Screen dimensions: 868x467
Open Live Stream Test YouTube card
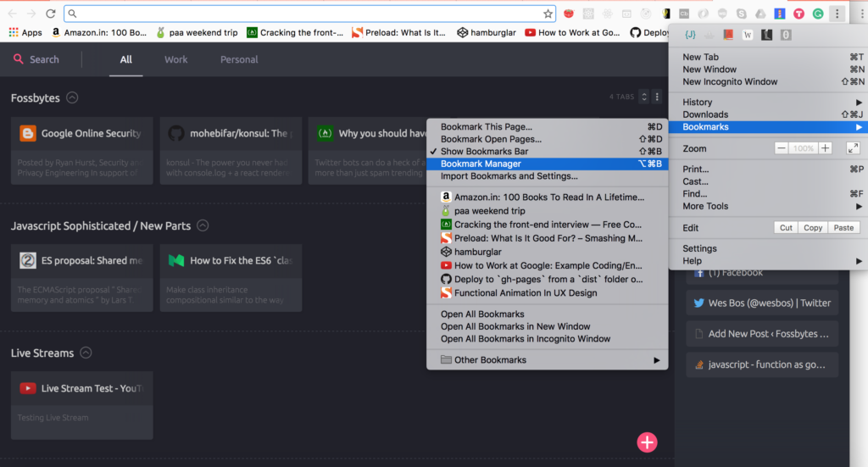tap(82, 405)
